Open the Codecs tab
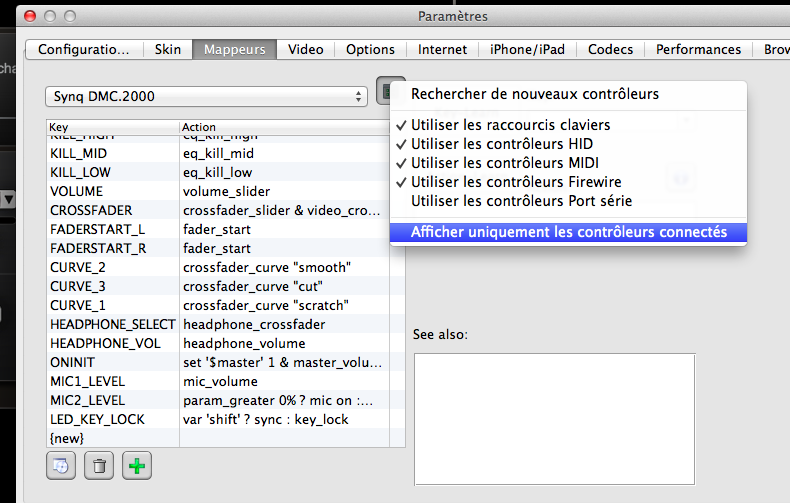 pyautogui.click(x=610, y=49)
